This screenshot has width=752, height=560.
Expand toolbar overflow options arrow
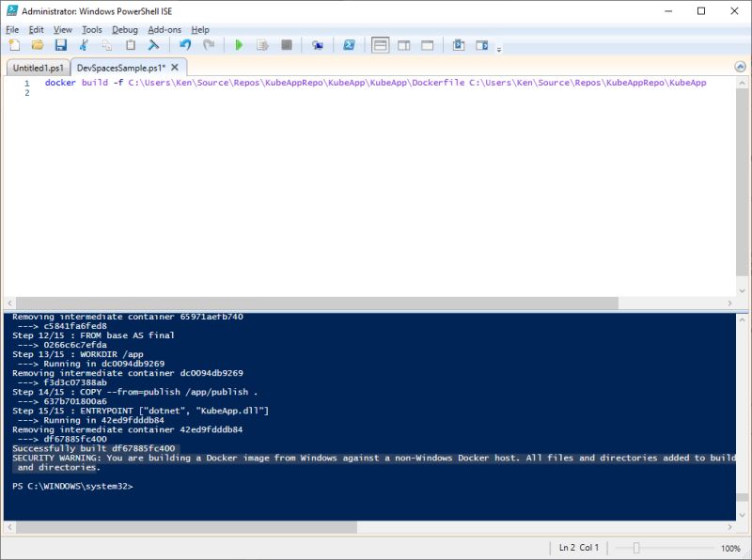[x=499, y=49]
